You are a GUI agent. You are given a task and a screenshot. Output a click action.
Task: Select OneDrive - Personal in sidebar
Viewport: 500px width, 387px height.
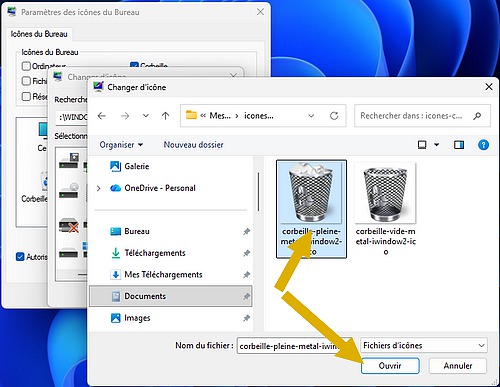(160, 188)
